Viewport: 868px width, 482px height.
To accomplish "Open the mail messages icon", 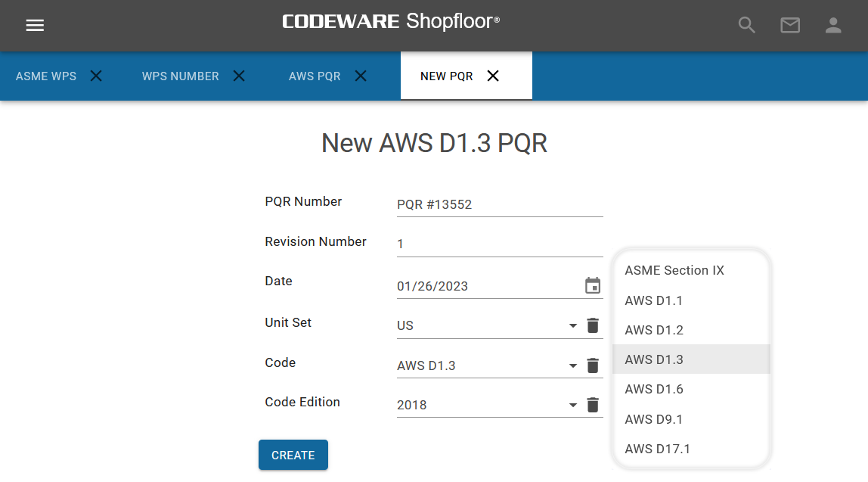I will [790, 25].
